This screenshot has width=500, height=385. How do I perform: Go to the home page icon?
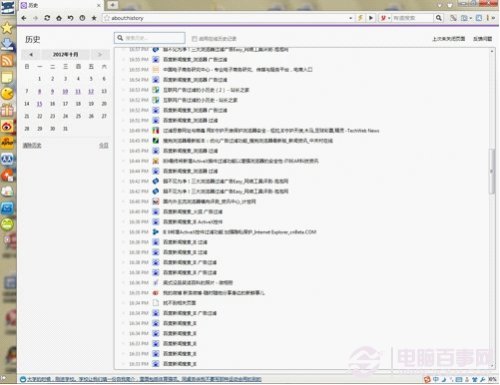click(x=59, y=18)
